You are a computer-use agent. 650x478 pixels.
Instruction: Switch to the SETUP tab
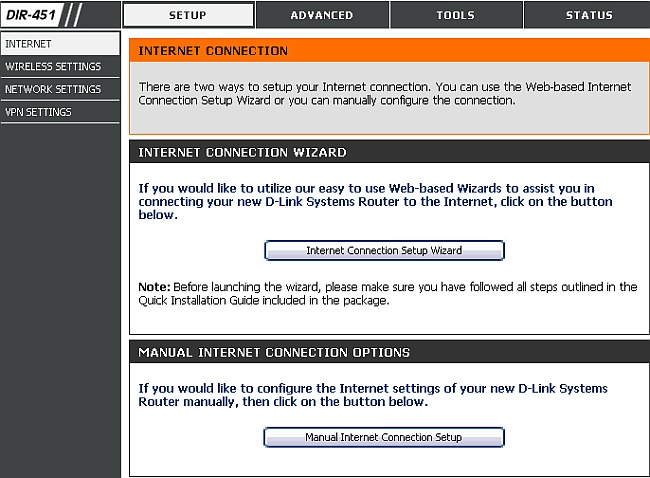pos(188,15)
